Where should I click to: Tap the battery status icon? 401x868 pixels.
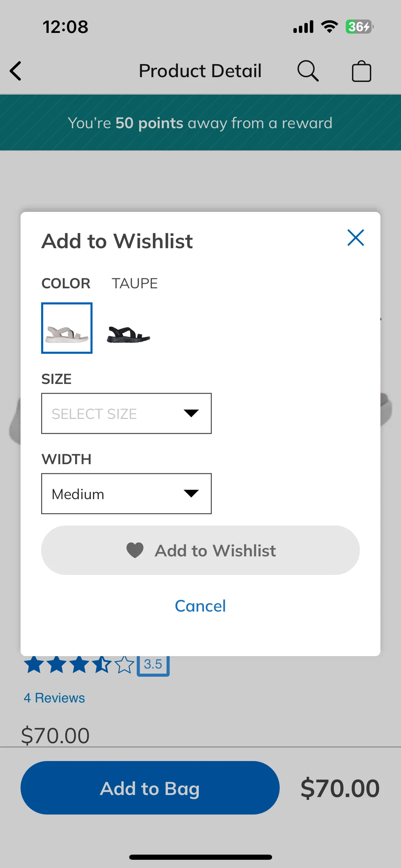tap(359, 27)
